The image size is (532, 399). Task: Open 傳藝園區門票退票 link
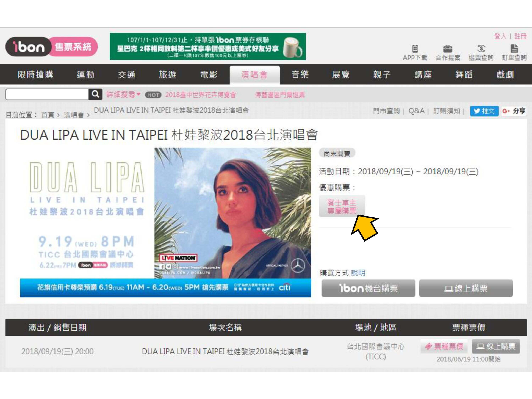pos(280,95)
